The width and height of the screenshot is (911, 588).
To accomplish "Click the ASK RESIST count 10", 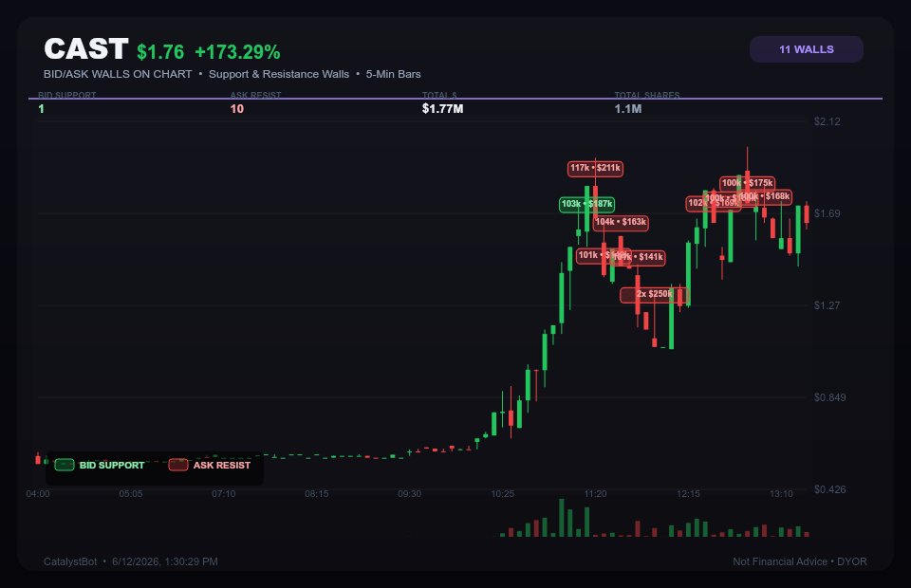I will pyautogui.click(x=237, y=108).
